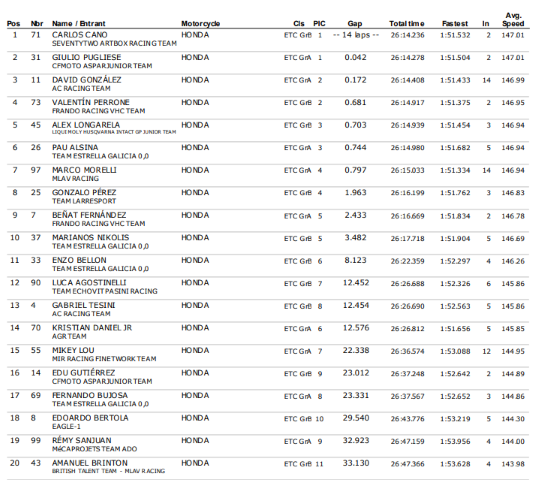Select LUCA AGOSTINELLI in the table

89,282
